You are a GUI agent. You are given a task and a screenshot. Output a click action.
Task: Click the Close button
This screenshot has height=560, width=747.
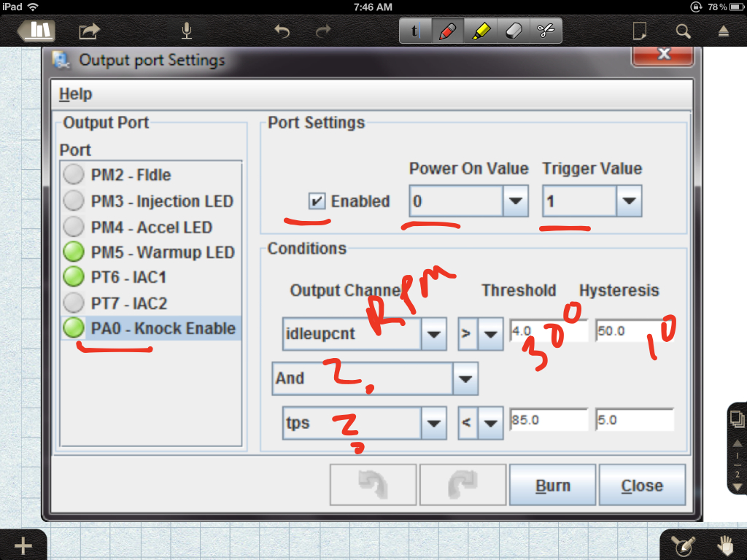tap(642, 485)
